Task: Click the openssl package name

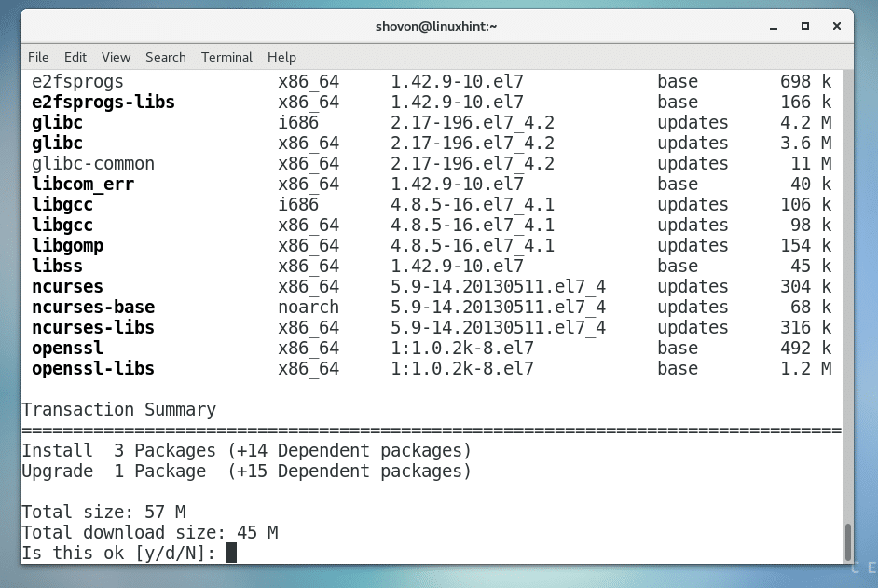Action: pos(67,349)
